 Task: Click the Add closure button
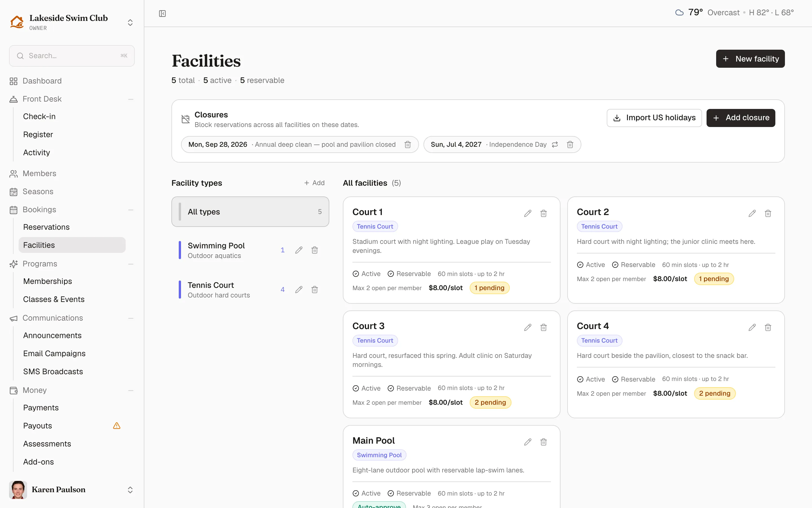click(x=741, y=118)
